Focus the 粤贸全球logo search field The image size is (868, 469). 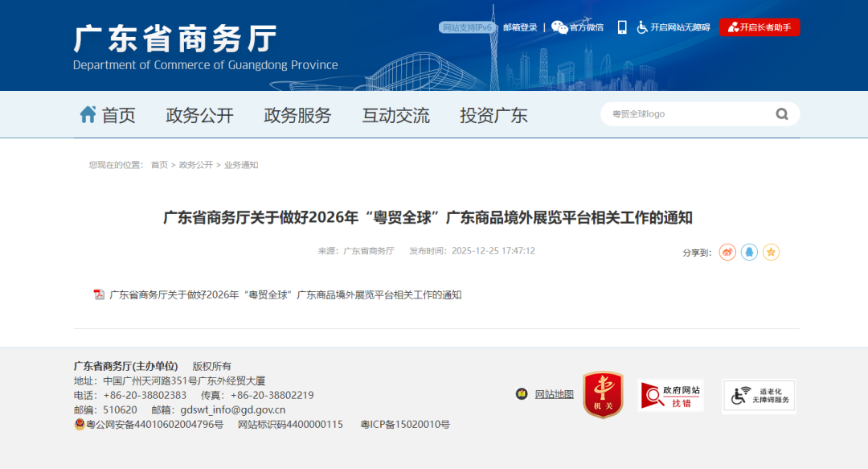click(683, 114)
